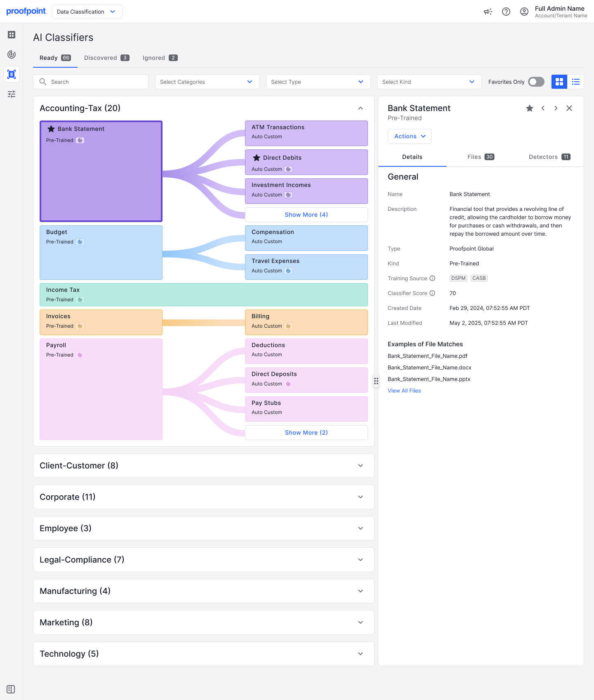Toggle favorite star in Bank Statement detail panel
594x700 pixels.
click(x=530, y=108)
